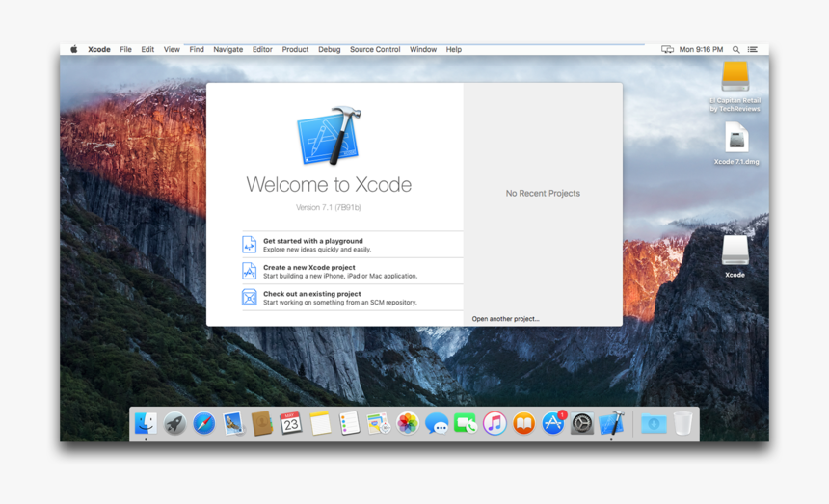The width and height of the screenshot is (829, 504).
Task: Click the check out repository icon
Action: (249, 297)
